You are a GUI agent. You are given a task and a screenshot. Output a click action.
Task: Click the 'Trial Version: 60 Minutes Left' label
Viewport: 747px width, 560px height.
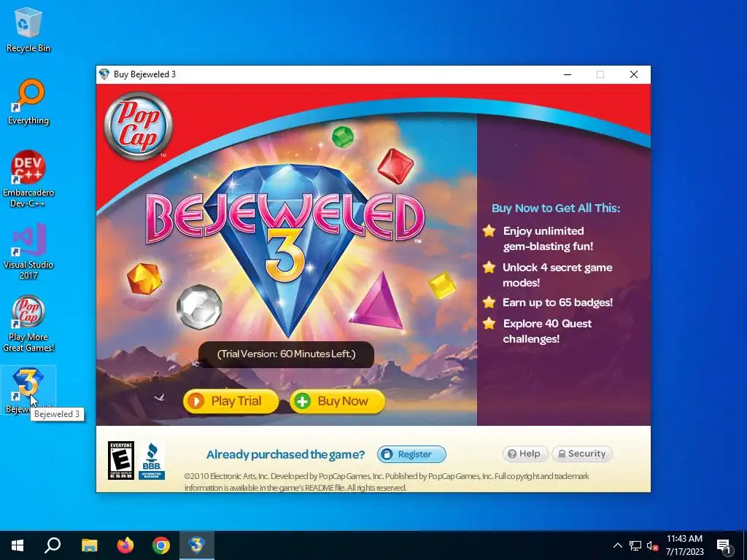286,354
